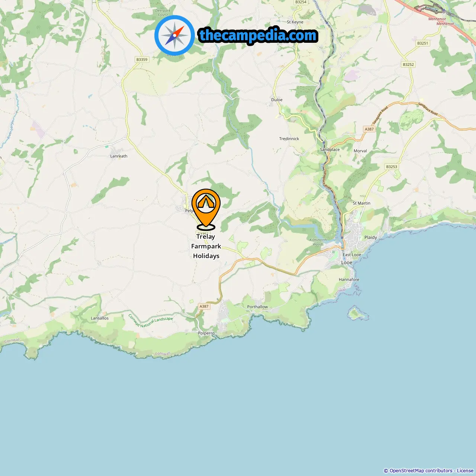Click the A387 road shield near Polperro
Screen dimensions: 476x476
pyautogui.click(x=204, y=306)
